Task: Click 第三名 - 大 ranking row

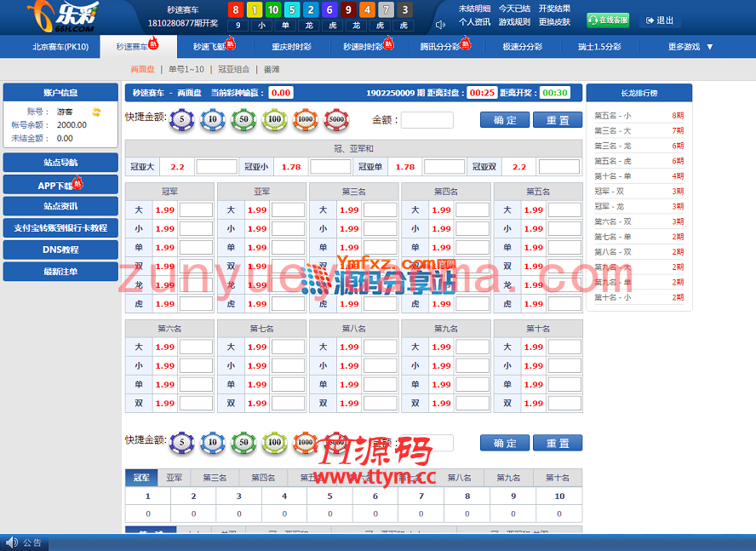Action: click(x=639, y=131)
